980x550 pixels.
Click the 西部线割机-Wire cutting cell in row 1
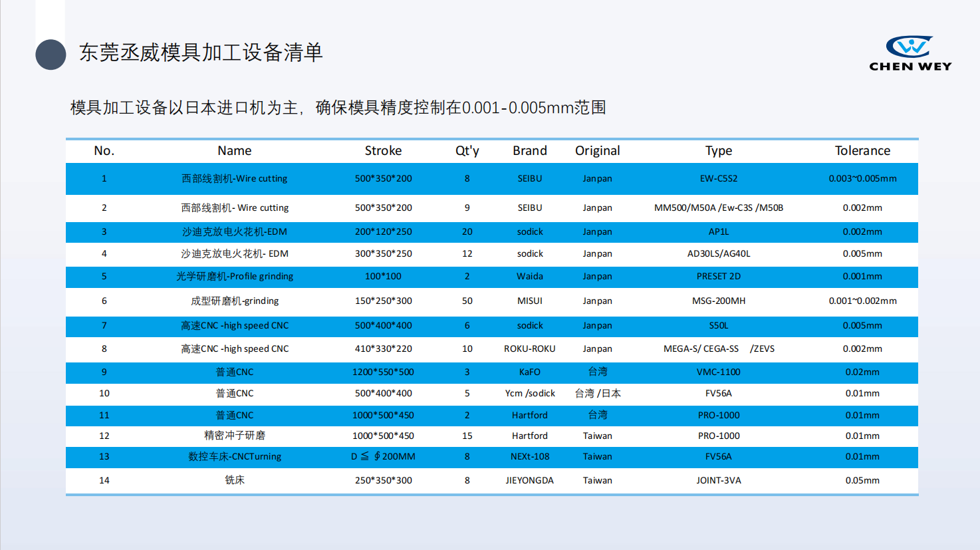(235, 179)
